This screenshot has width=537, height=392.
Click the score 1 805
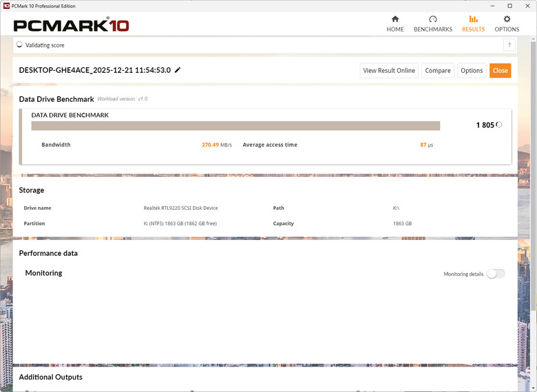click(x=485, y=125)
